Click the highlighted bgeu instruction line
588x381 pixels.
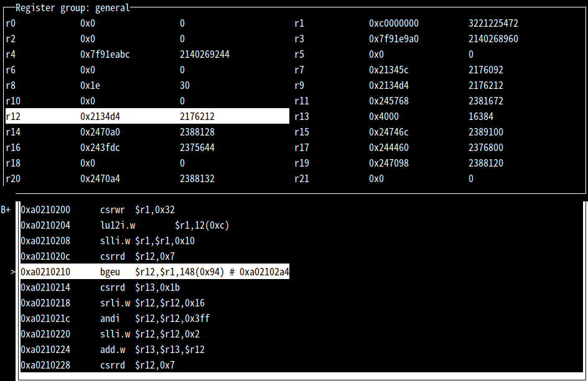tap(155, 272)
